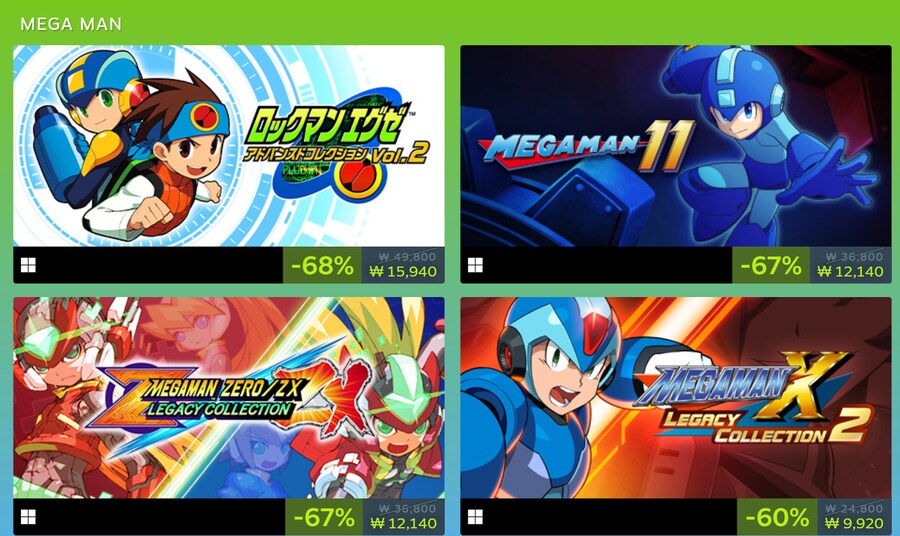The image size is (900, 536).
Task: Click Windows platform icon under Mega Man 11
Action: coord(475,265)
